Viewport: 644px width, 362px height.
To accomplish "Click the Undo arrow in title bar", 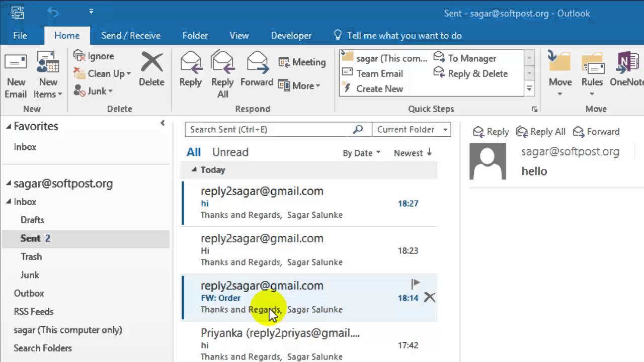I will click(53, 12).
